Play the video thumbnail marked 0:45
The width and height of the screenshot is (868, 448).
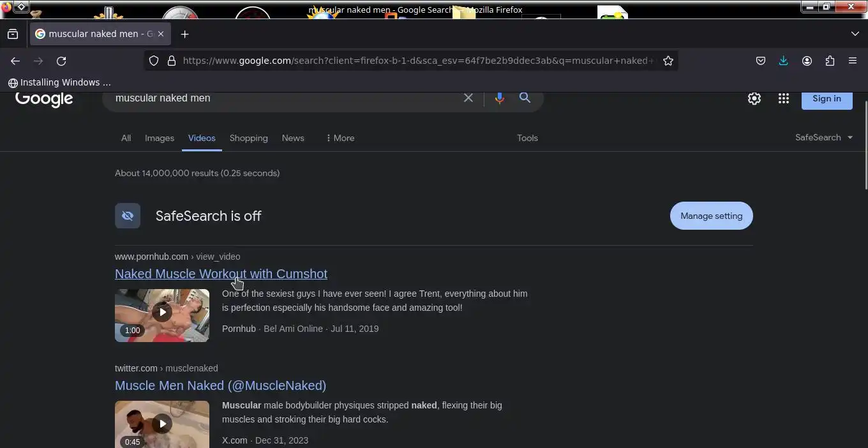[x=162, y=424]
